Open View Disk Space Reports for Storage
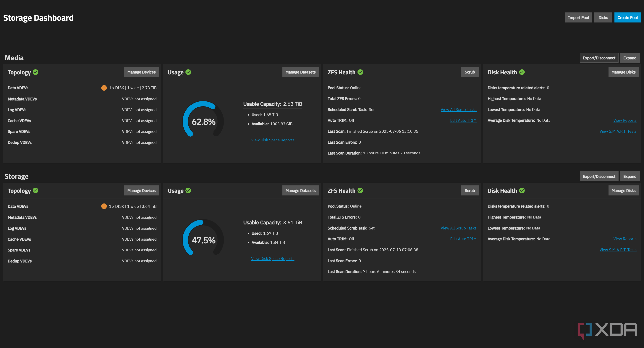Screen dimensions: 644x348 pos(273,258)
